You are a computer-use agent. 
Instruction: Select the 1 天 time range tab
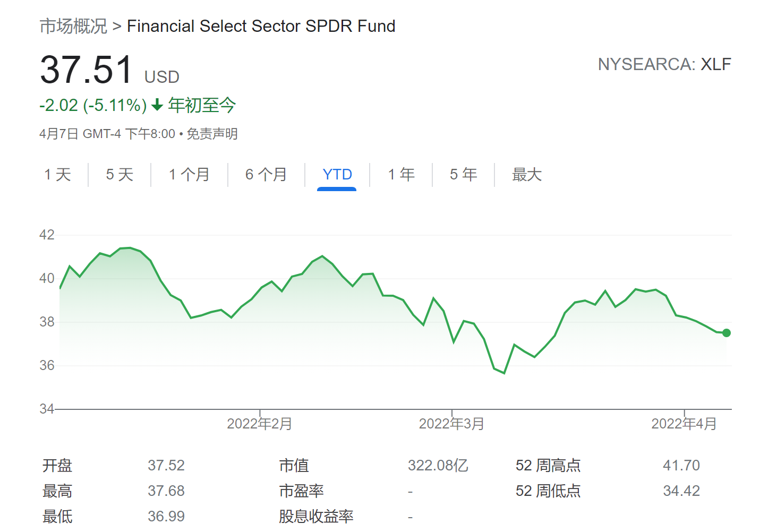(57, 175)
